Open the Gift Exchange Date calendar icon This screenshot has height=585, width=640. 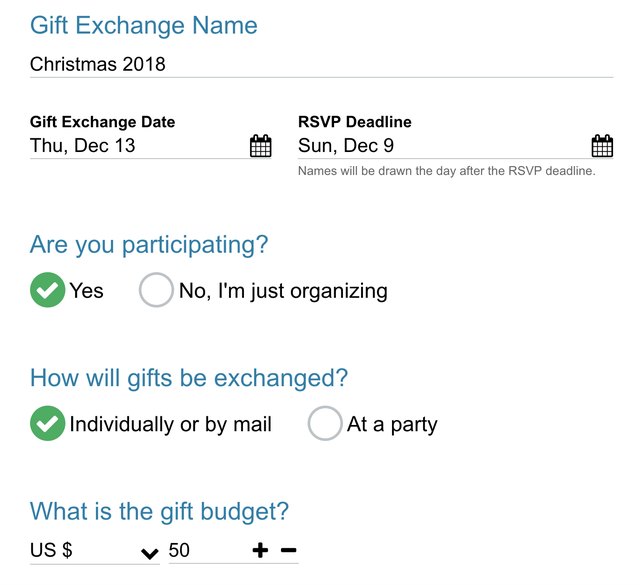coord(260,146)
